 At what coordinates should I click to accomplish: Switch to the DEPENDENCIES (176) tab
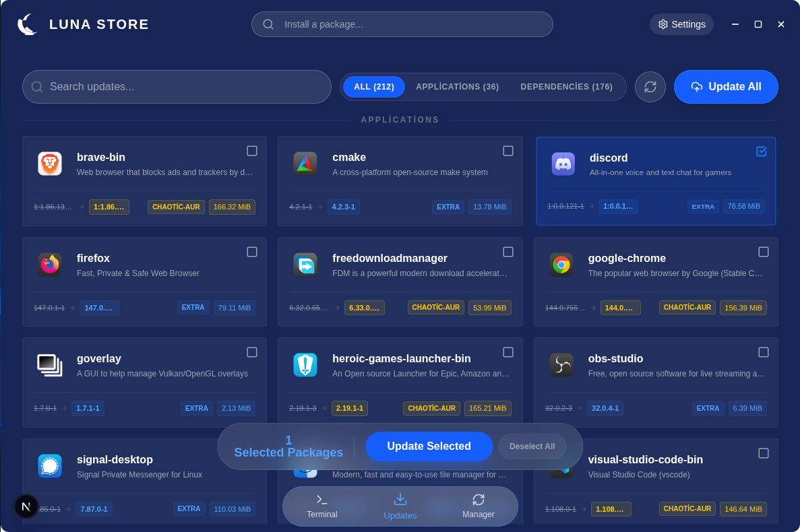[x=566, y=87]
